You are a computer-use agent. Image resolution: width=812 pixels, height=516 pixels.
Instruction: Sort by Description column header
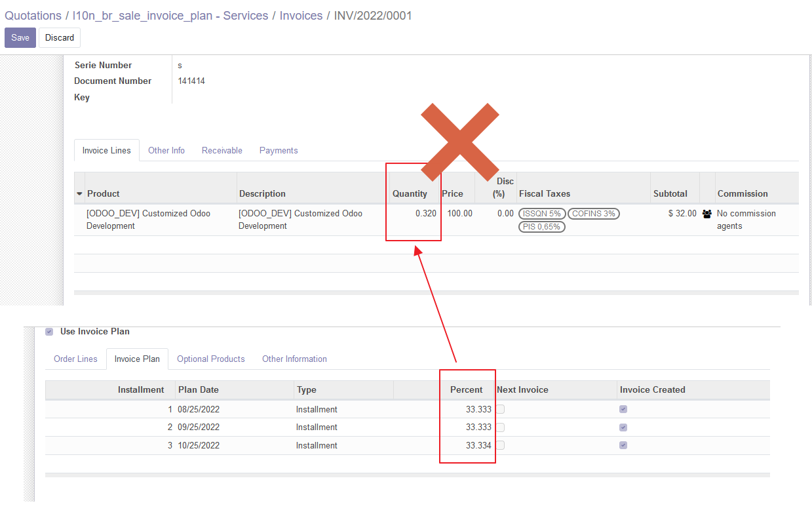(x=262, y=193)
